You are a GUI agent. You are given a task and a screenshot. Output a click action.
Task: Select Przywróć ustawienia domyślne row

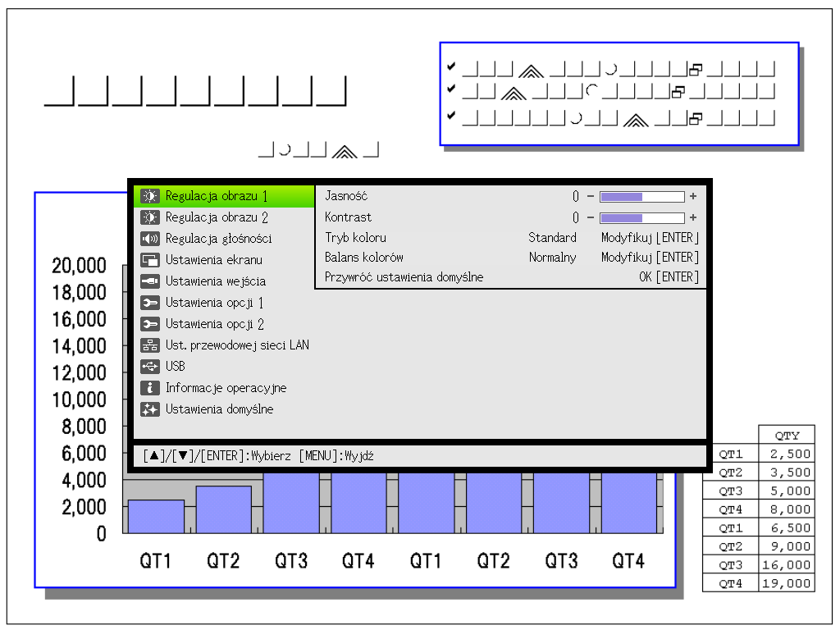(x=510, y=277)
